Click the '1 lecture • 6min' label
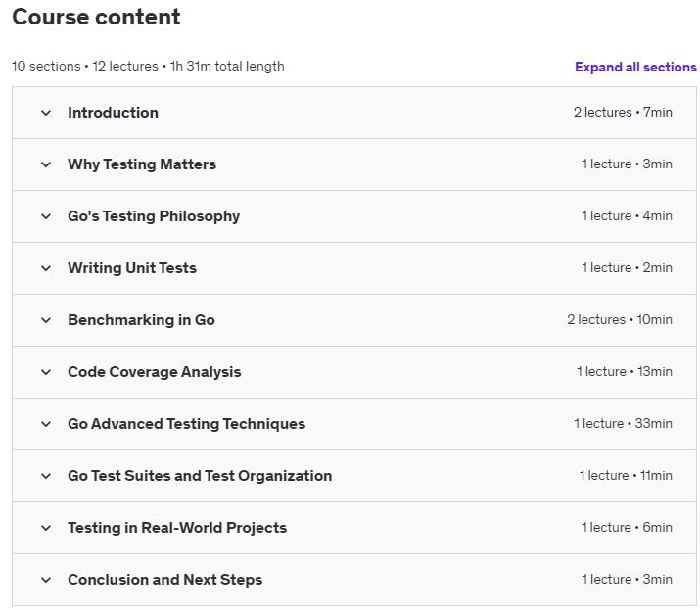The height and width of the screenshot is (611, 700). tap(627, 528)
